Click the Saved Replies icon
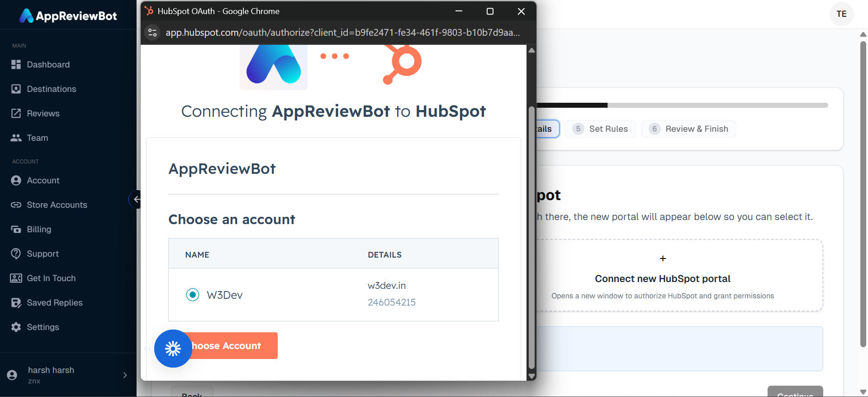The width and height of the screenshot is (868, 397). point(16,303)
